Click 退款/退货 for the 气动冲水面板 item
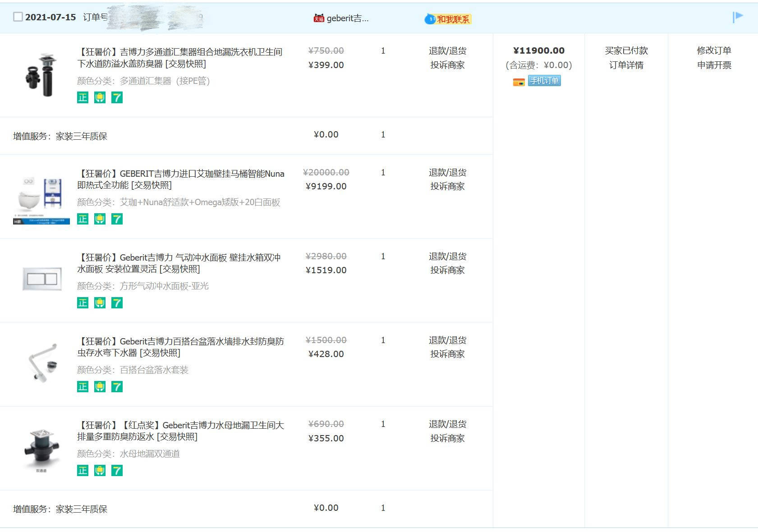 447,257
